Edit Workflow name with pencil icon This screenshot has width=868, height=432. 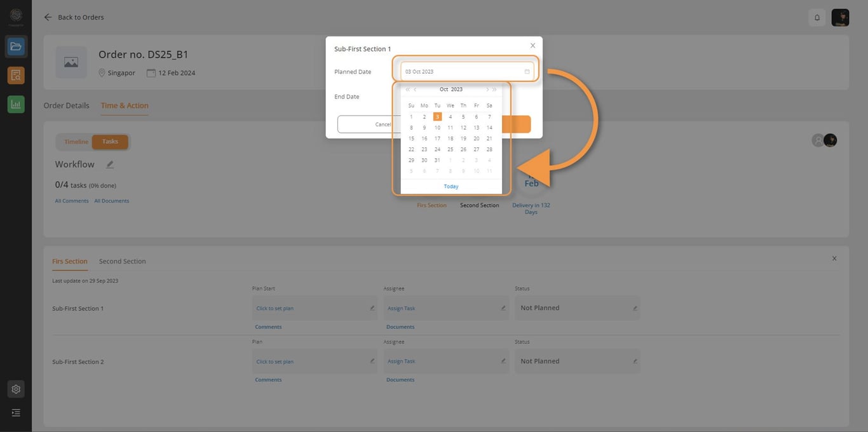tap(110, 165)
